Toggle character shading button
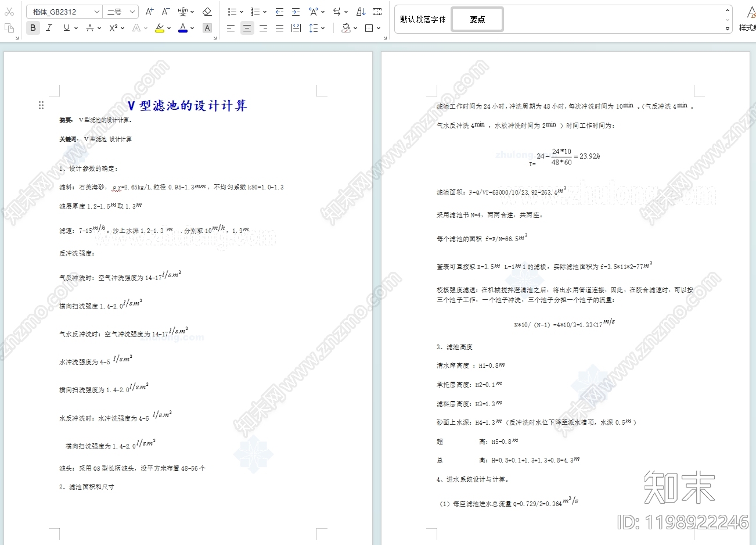 (207, 28)
